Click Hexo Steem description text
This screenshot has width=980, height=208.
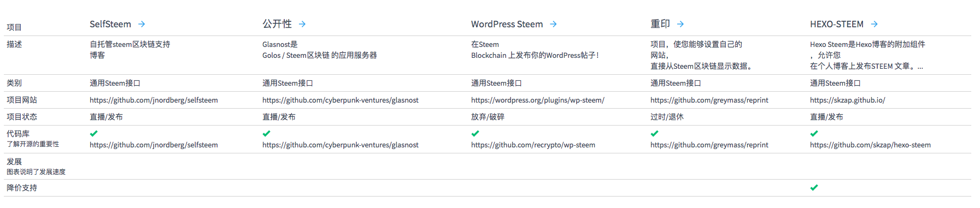[x=867, y=55]
